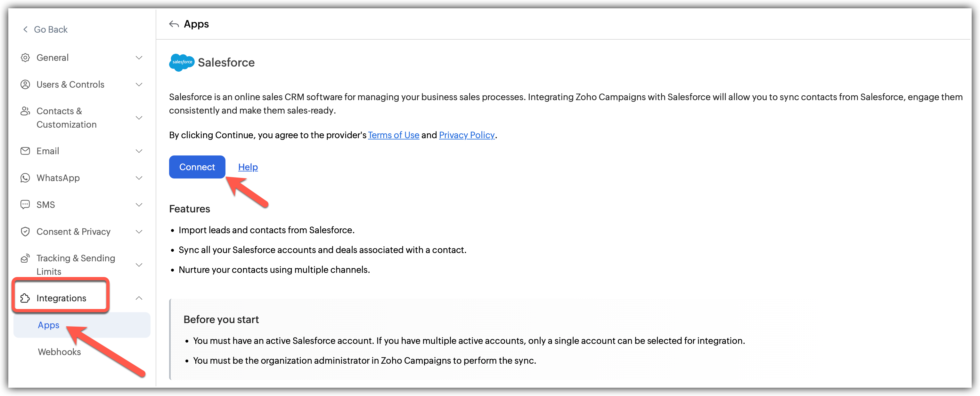Click the Salesforce cloud logo

point(182,62)
